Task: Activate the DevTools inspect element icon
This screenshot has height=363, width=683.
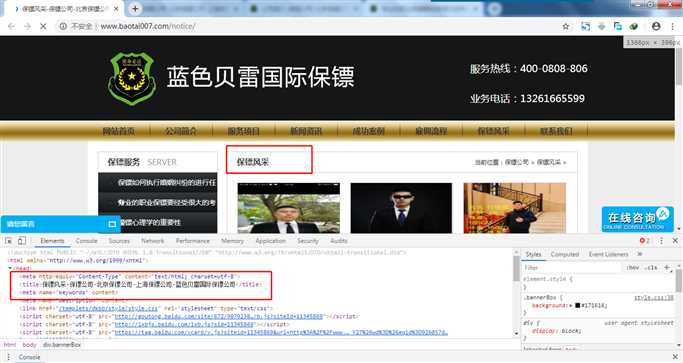Action: (x=8, y=241)
